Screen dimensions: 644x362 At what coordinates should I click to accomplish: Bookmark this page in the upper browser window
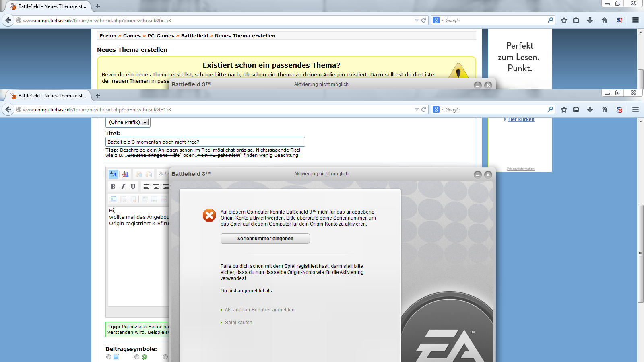coord(564,20)
